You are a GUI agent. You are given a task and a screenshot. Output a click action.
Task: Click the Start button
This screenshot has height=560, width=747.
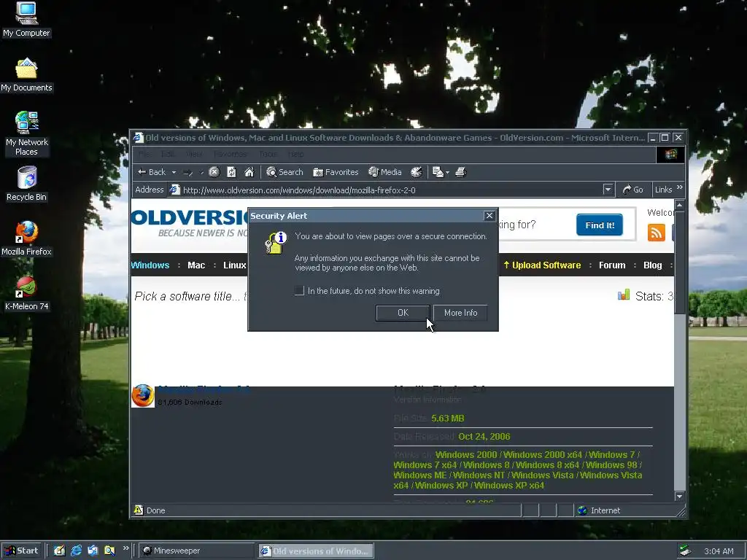click(x=22, y=551)
